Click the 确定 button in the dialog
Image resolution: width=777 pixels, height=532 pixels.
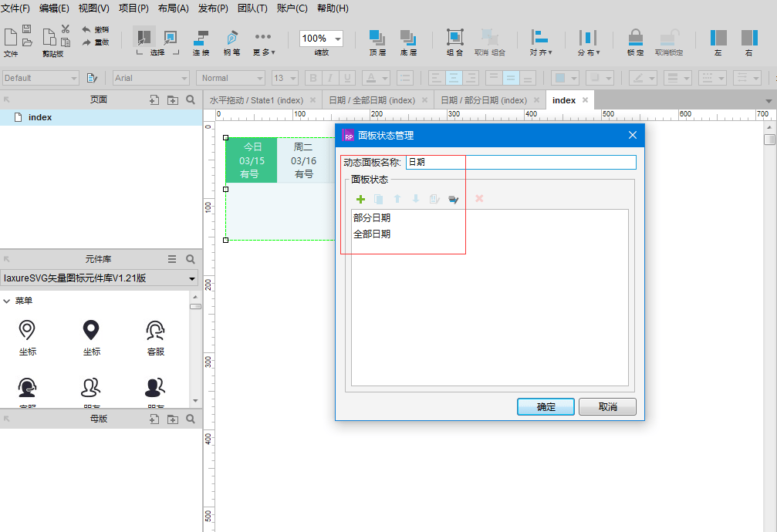[x=546, y=406]
